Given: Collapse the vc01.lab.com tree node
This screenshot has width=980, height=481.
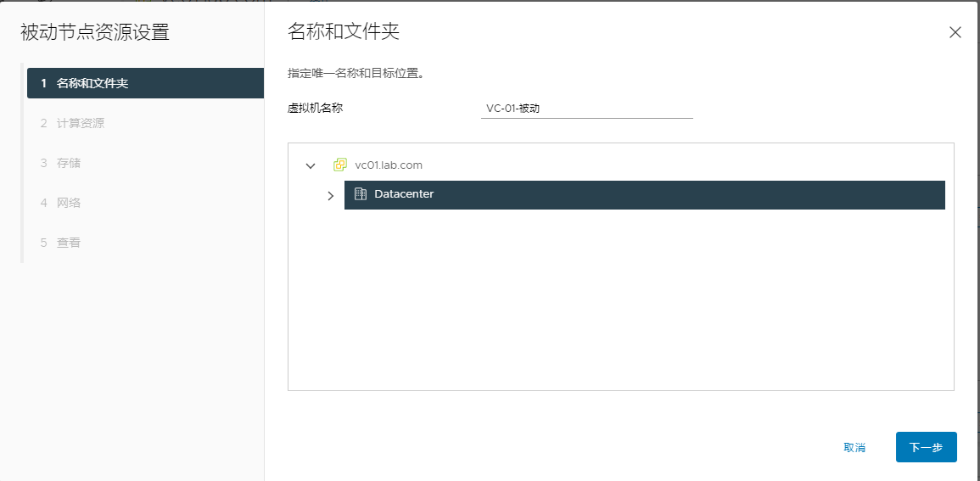Looking at the screenshot, I should point(310,165).
